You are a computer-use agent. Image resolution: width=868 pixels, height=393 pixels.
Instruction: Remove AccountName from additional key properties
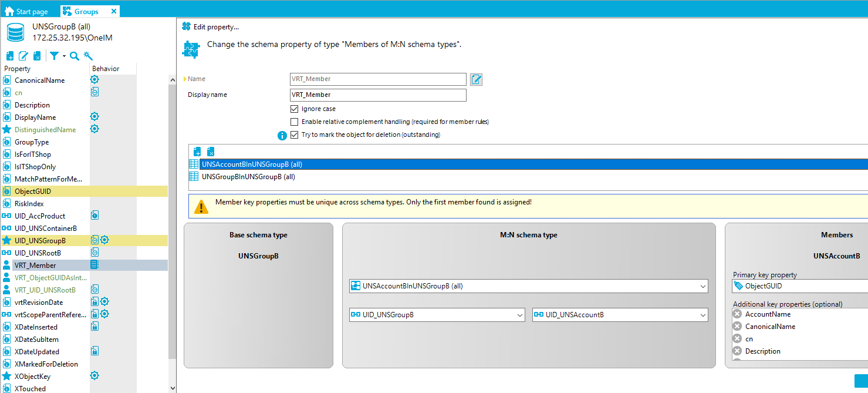737,314
